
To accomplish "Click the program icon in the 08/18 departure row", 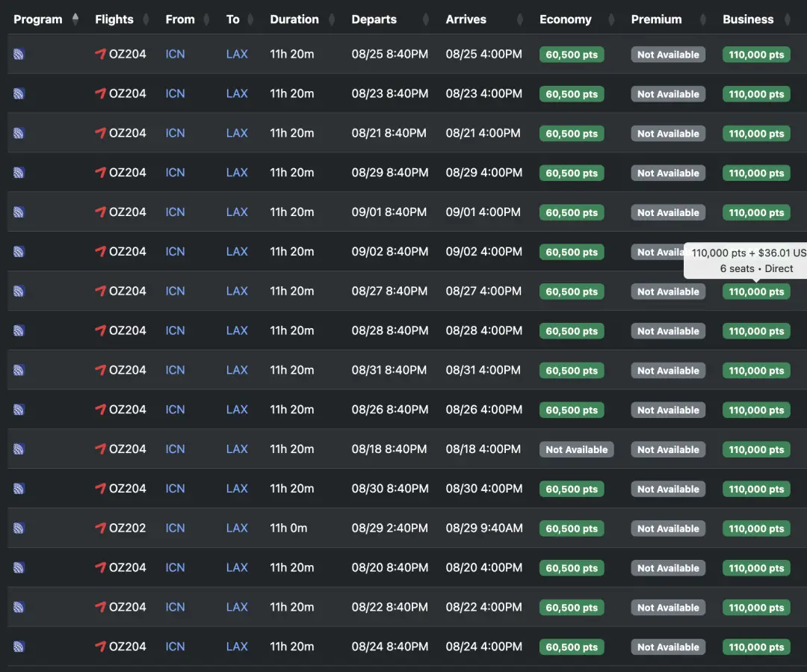I will 19,449.
